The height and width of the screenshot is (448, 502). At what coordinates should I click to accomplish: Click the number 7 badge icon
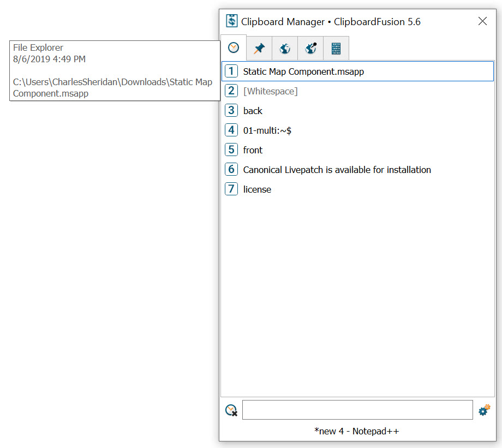point(231,189)
